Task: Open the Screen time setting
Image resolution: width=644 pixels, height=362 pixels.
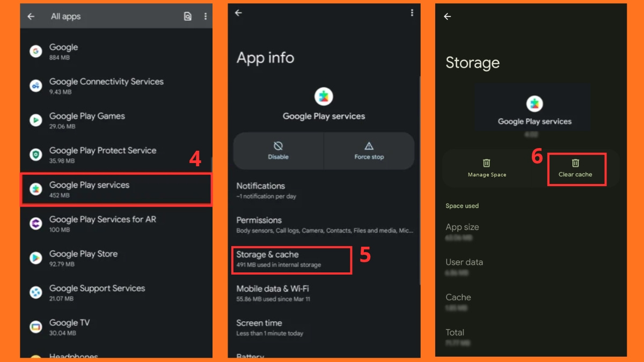Action: pyautogui.click(x=324, y=328)
